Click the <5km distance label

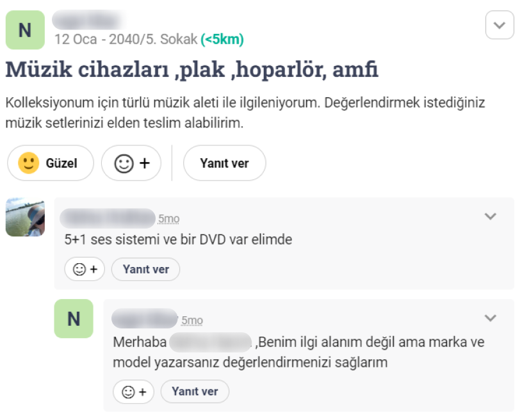(222, 40)
